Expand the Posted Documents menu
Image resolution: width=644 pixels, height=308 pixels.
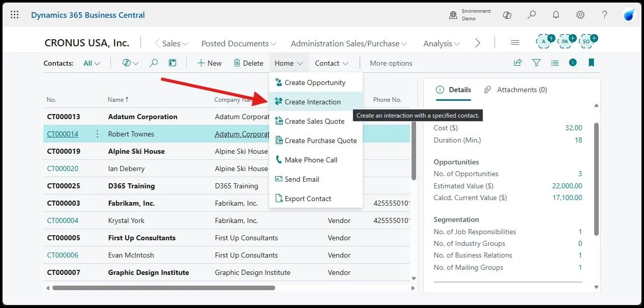[239, 43]
